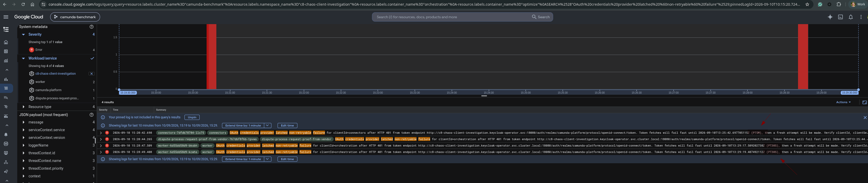Image resolution: width=868 pixels, height=183 pixels.
Task: Toggle fullscreen log results panel icon
Action: pyautogui.click(x=864, y=102)
